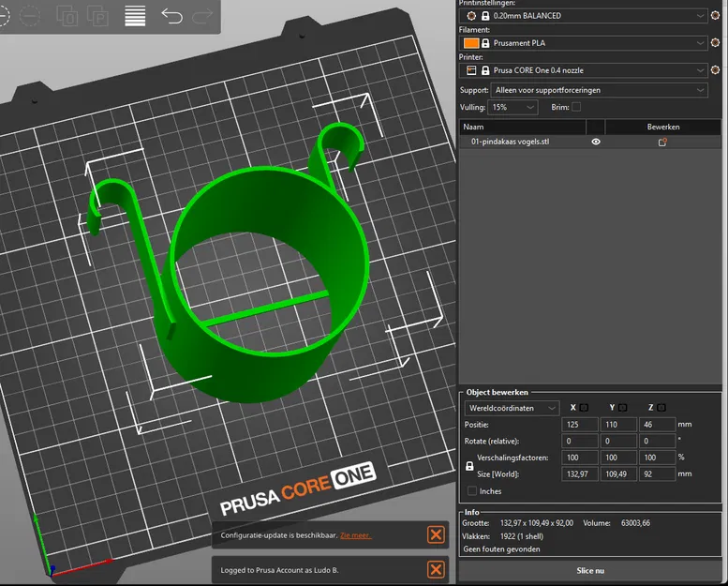Image resolution: width=728 pixels, height=586 pixels.
Task: Click the mirror icon next to X
Action: pyautogui.click(x=584, y=408)
